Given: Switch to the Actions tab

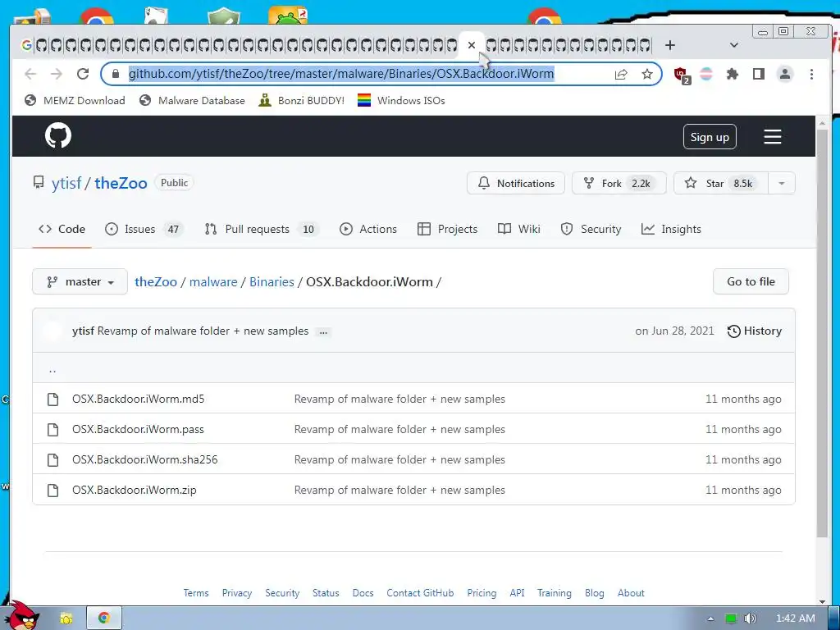Looking at the screenshot, I should (x=368, y=230).
